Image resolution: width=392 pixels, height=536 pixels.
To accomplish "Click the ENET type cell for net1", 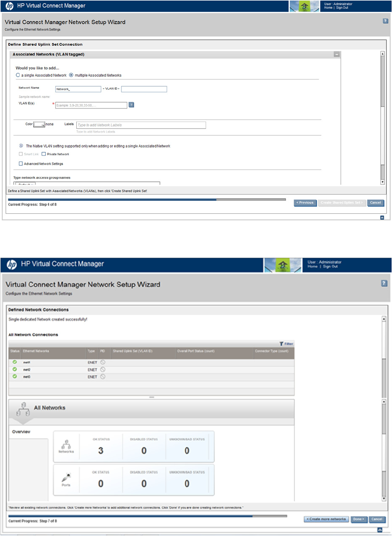I will tap(92, 363).
